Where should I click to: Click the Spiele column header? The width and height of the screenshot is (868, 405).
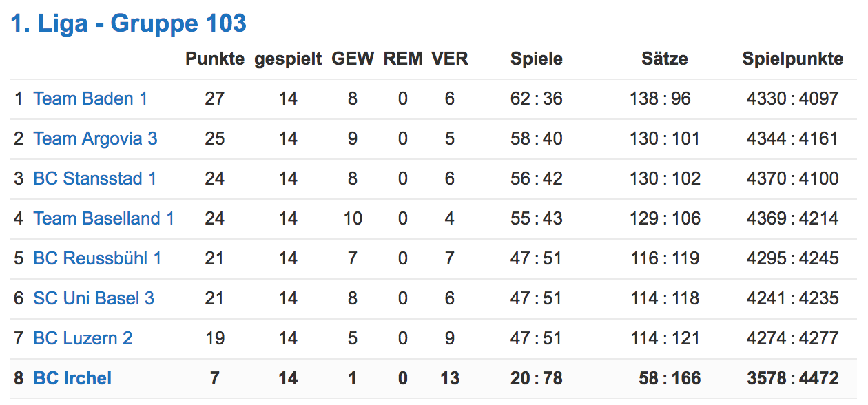click(537, 59)
